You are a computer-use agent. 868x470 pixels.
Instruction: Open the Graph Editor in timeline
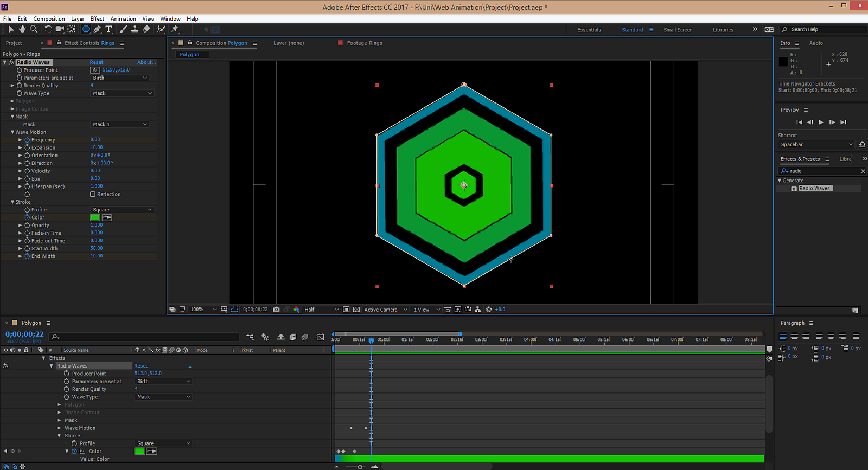(320, 337)
